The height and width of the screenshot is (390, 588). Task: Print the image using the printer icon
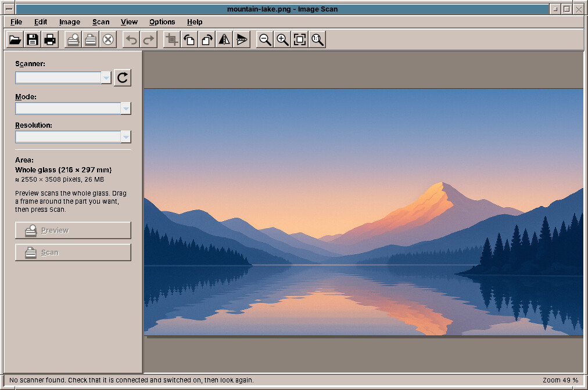50,39
